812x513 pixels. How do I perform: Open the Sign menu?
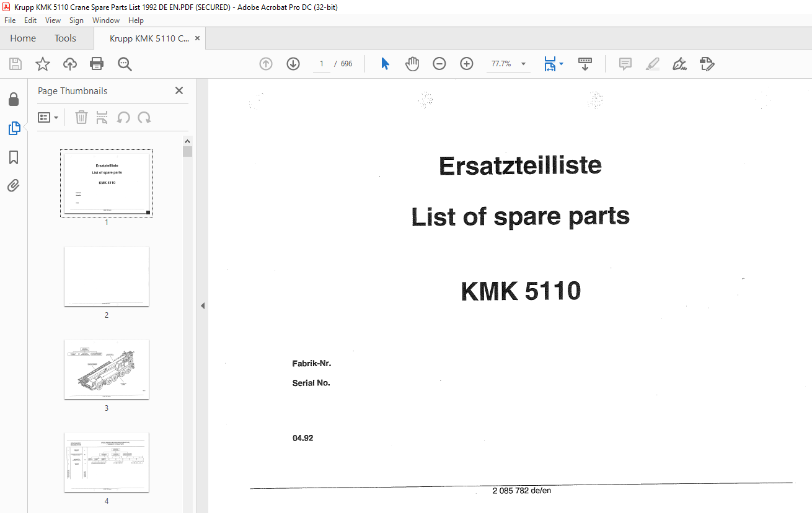pos(76,20)
